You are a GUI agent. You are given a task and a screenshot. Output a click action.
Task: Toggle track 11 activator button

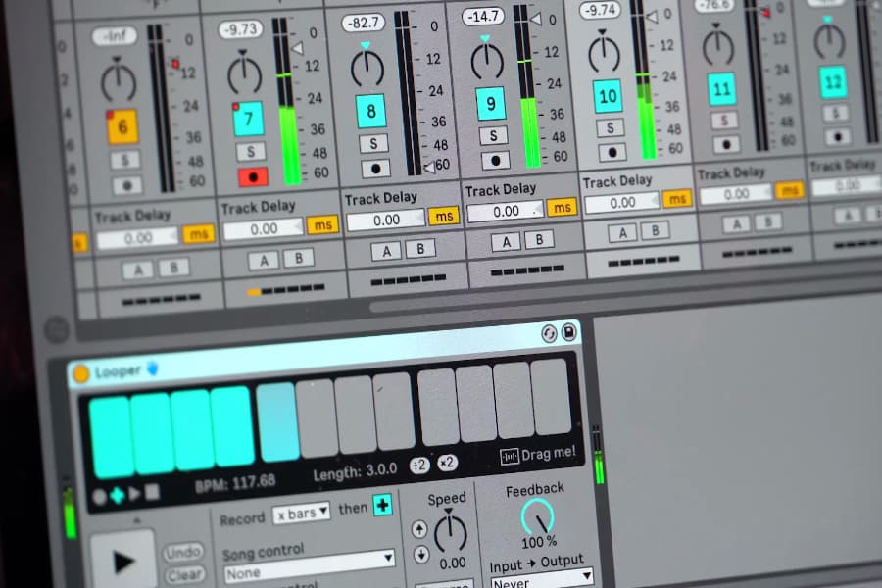pos(721,89)
